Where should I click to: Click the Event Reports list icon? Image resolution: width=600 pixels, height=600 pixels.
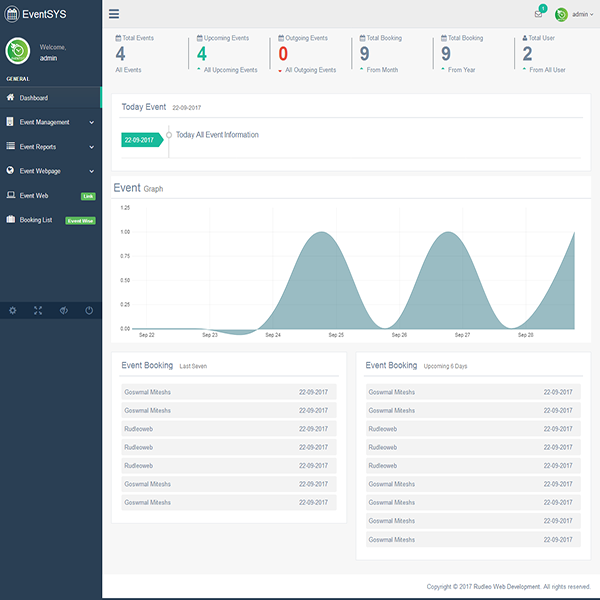point(11,146)
